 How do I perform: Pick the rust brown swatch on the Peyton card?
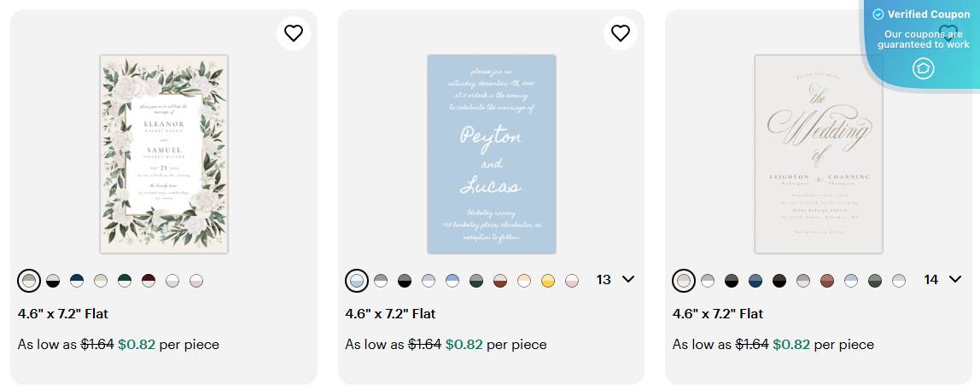(500, 280)
